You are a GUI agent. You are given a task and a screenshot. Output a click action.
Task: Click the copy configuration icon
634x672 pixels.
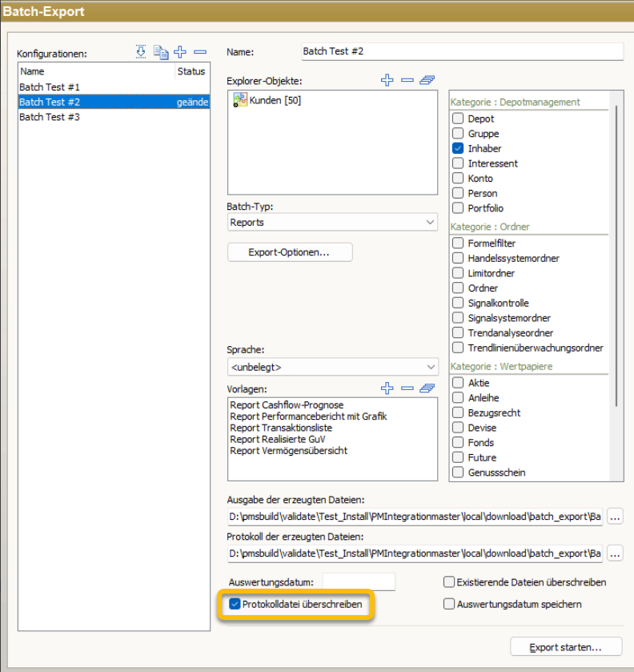click(x=161, y=52)
